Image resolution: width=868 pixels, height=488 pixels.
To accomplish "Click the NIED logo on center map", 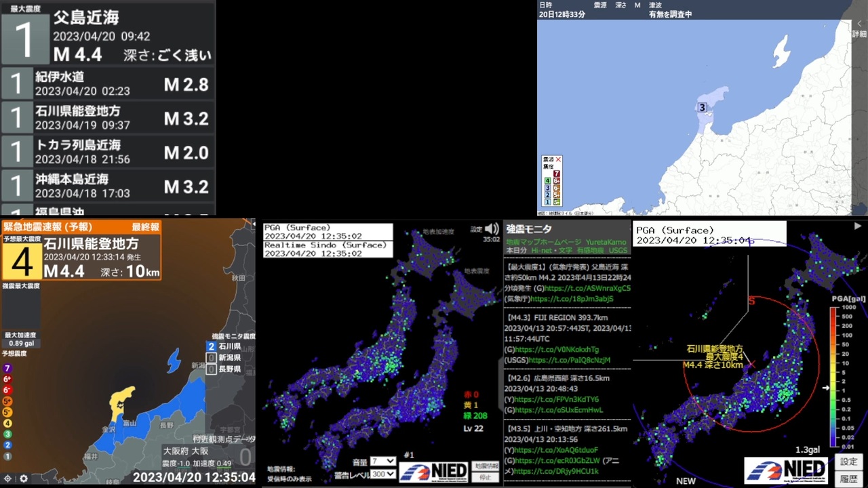I will coord(433,471).
